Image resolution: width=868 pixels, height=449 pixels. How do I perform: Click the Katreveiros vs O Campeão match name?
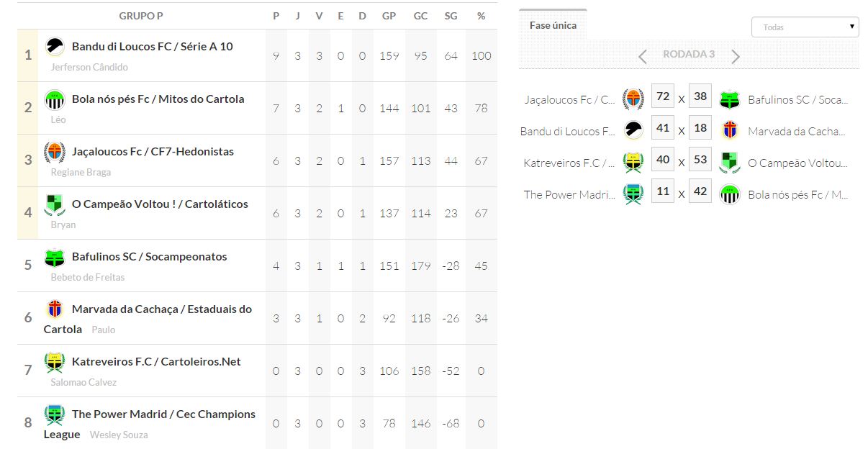(x=569, y=163)
